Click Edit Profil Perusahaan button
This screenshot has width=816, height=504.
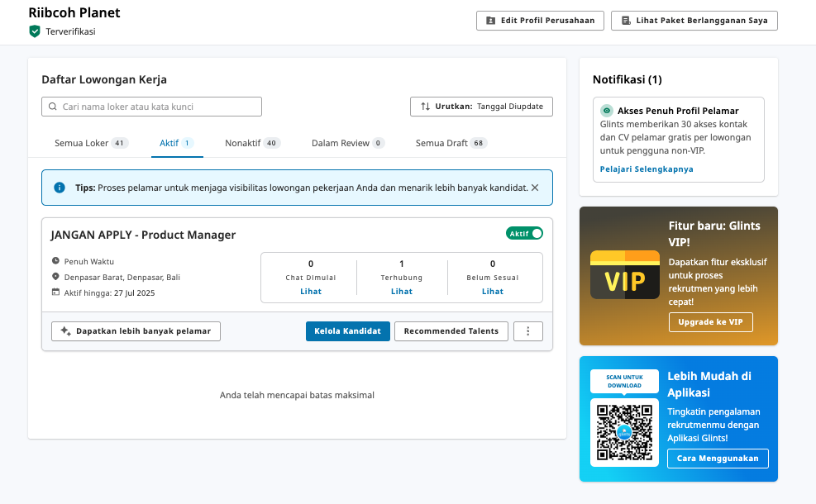pos(540,21)
